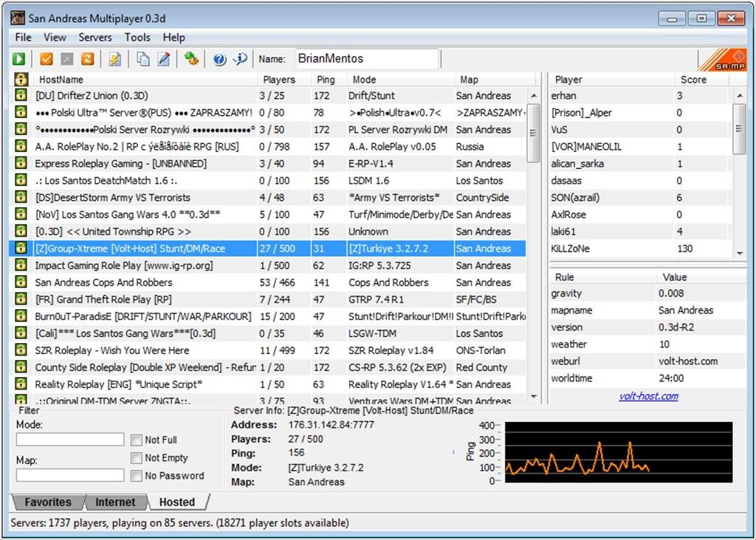Open Settings with the gears icon
This screenshot has height=540, width=756.
click(x=191, y=59)
